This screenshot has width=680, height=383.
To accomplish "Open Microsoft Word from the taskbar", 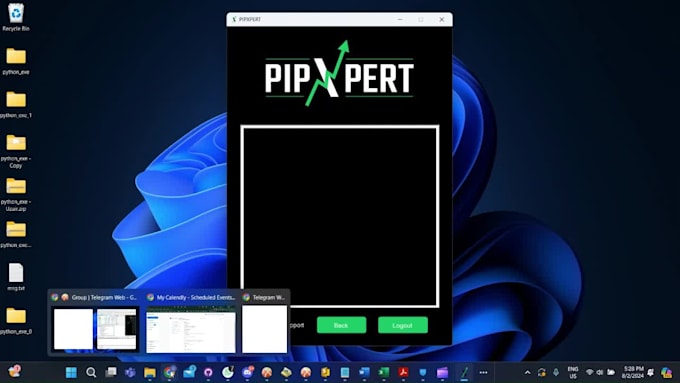I will click(364, 372).
